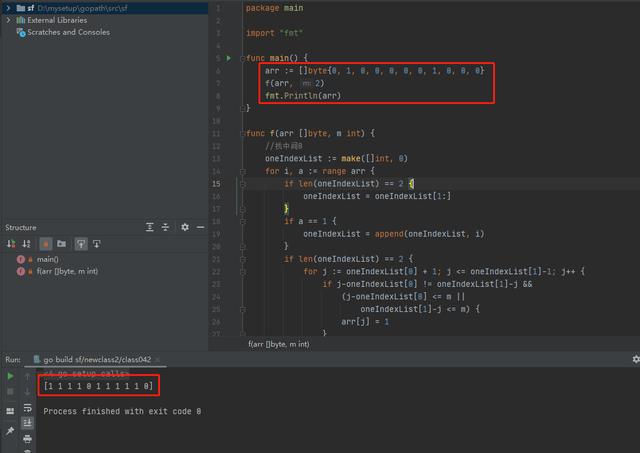Open Scratches and Consoles in the project tree
Image resolution: width=640 pixels, height=453 pixels.
[x=67, y=32]
